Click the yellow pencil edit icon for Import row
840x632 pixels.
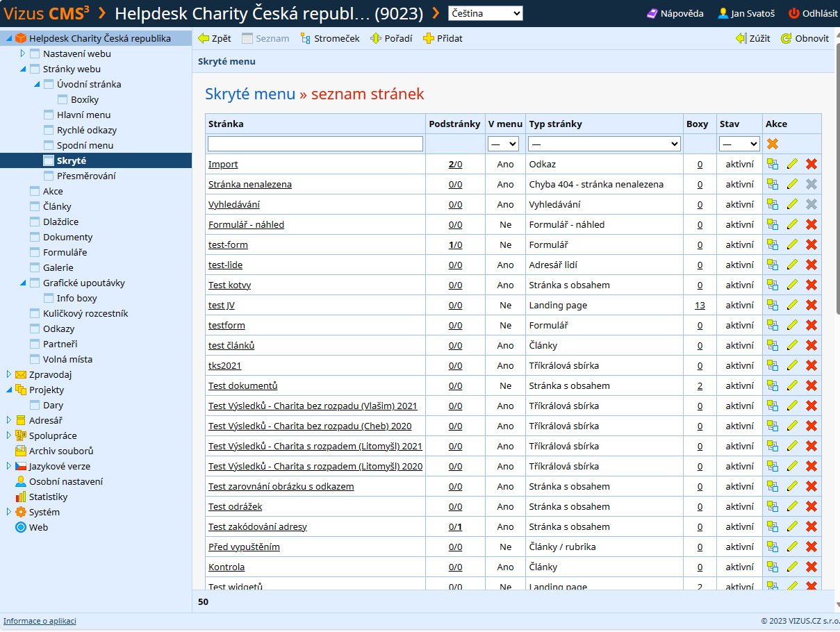792,165
